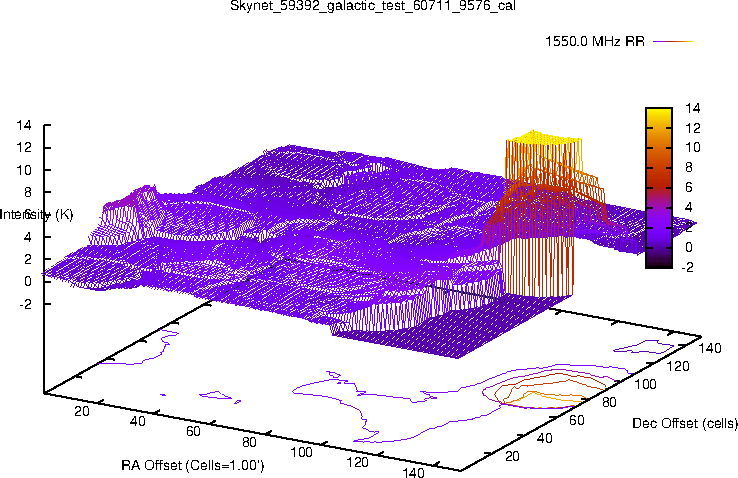
Task: Select color bar tick label 12
Action: point(692,128)
